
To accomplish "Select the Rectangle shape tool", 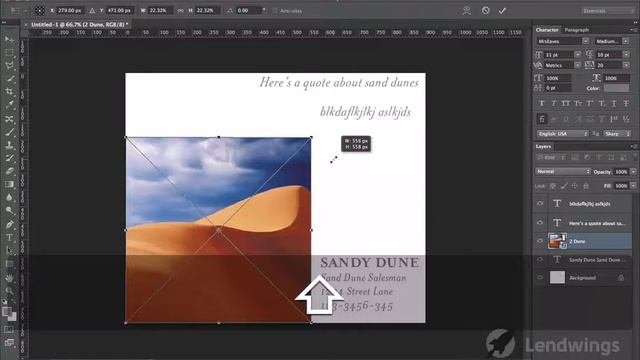I will coord(9,264).
